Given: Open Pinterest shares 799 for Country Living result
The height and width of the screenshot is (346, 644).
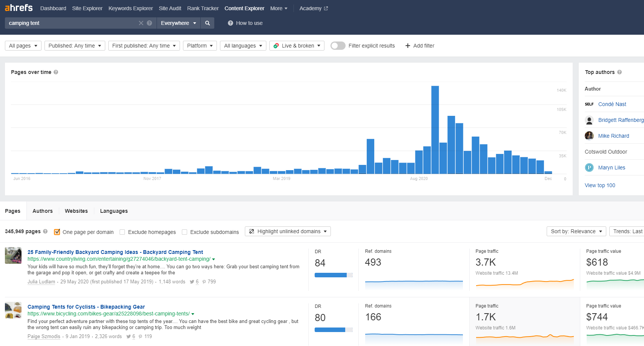Looking at the screenshot, I should tap(209, 282).
